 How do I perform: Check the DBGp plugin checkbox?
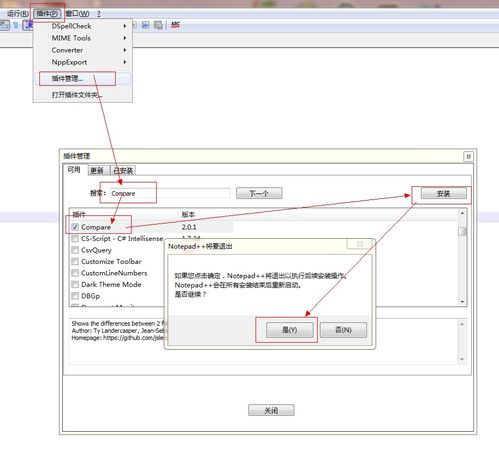click(75, 296)
